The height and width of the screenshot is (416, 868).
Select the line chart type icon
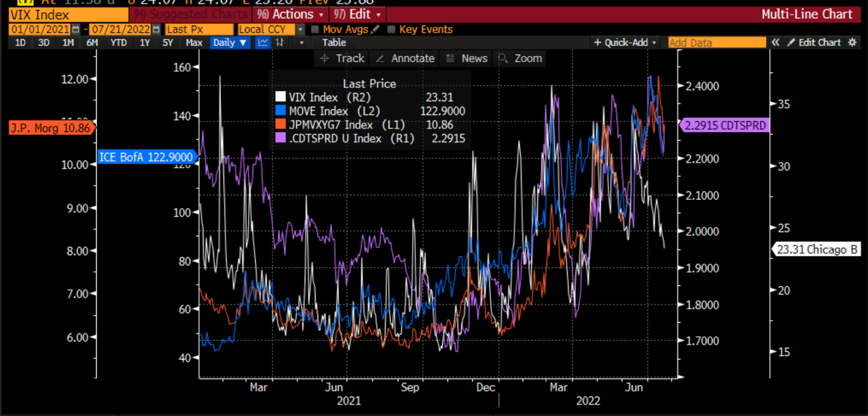(x=263, y=43)
